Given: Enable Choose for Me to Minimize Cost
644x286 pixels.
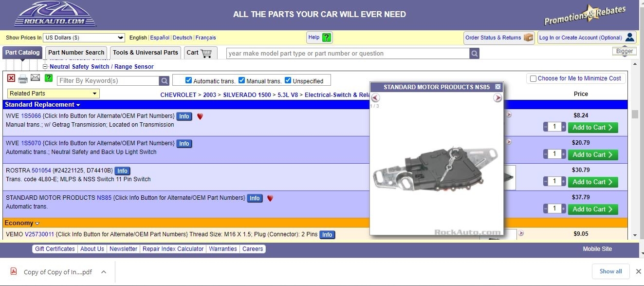Looking at the screenshot, I should [533, 78].
